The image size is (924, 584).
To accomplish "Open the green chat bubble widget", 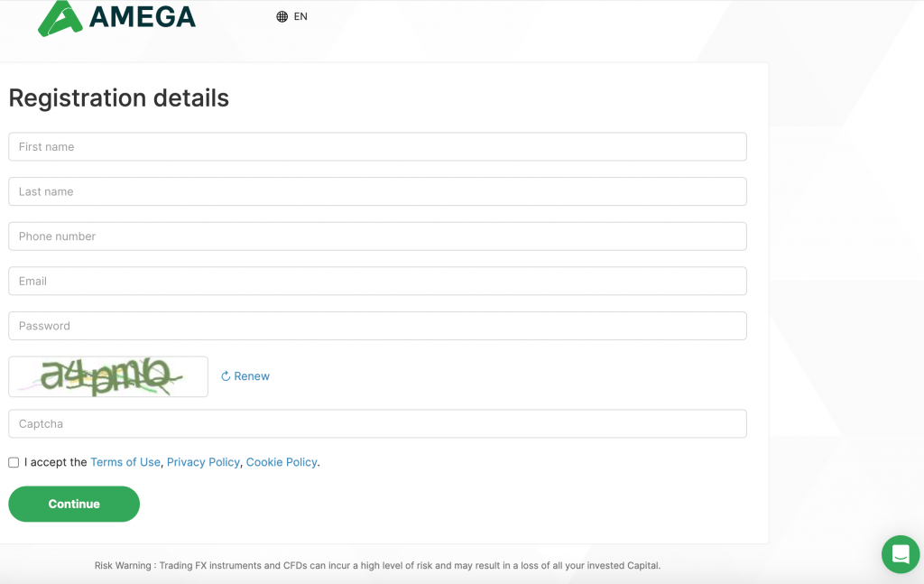I will (x=900, y=554).
